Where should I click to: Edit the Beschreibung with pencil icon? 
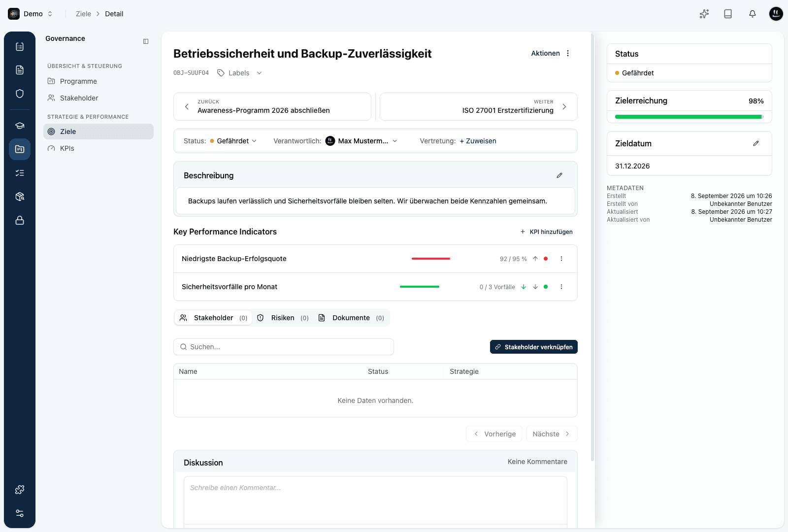[x=559, y=175]
